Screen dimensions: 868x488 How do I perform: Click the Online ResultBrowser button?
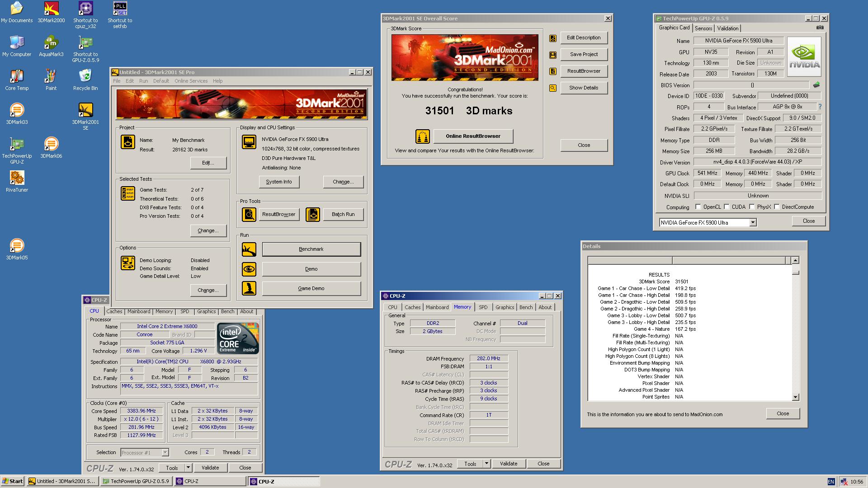(x=473, y=136)
